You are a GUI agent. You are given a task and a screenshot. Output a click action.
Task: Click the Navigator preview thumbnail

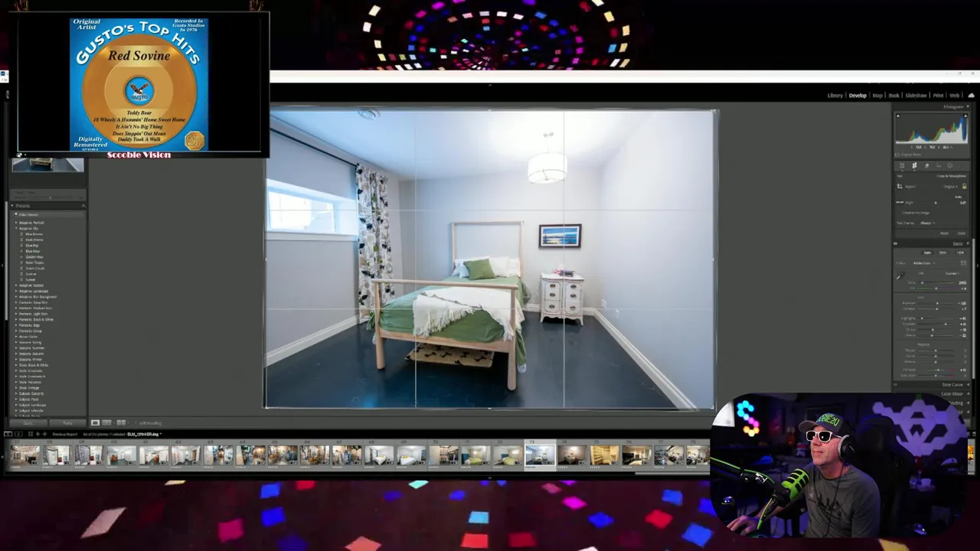(x=47, y=165)
